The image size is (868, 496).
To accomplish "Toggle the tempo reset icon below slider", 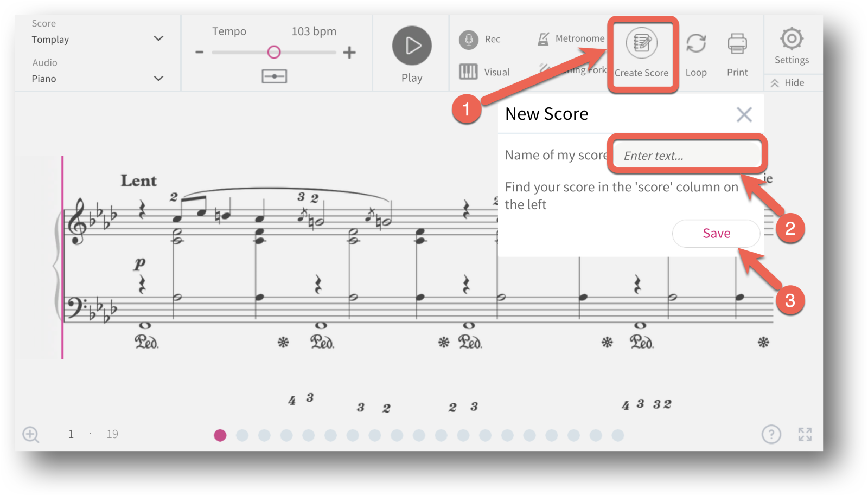I will (275, 76).
